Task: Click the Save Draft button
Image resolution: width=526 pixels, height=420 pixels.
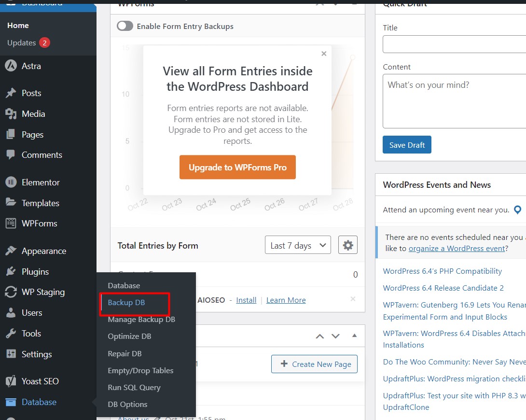Action: (407, 144)
